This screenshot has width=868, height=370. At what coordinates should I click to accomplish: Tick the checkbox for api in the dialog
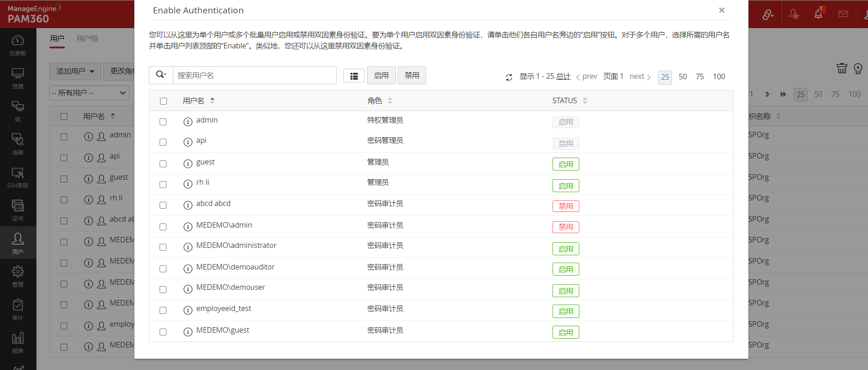click(x=163, y=142)
